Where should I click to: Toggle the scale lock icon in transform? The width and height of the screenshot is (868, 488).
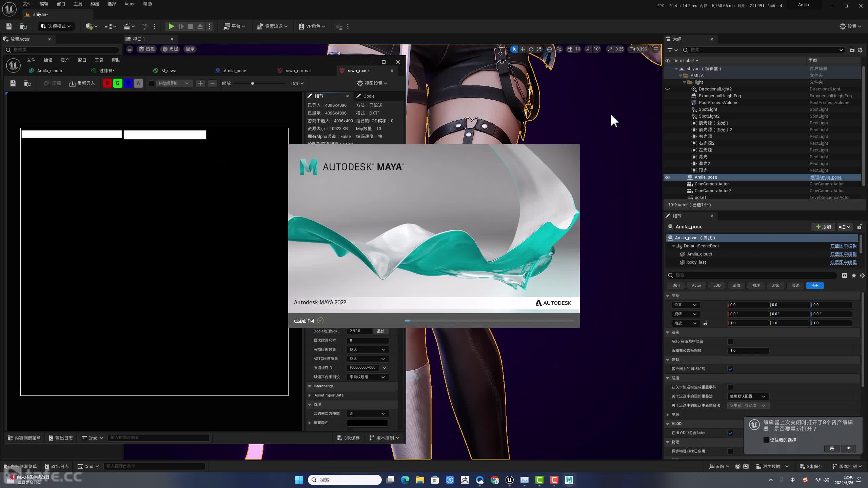(x=706, y=323)
